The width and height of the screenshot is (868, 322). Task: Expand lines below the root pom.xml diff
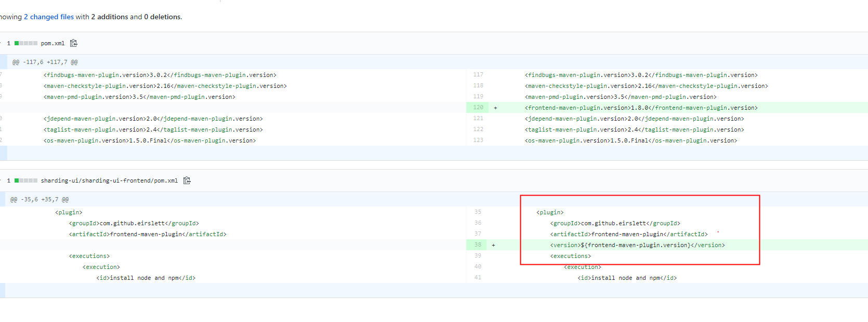pos(4,153)
